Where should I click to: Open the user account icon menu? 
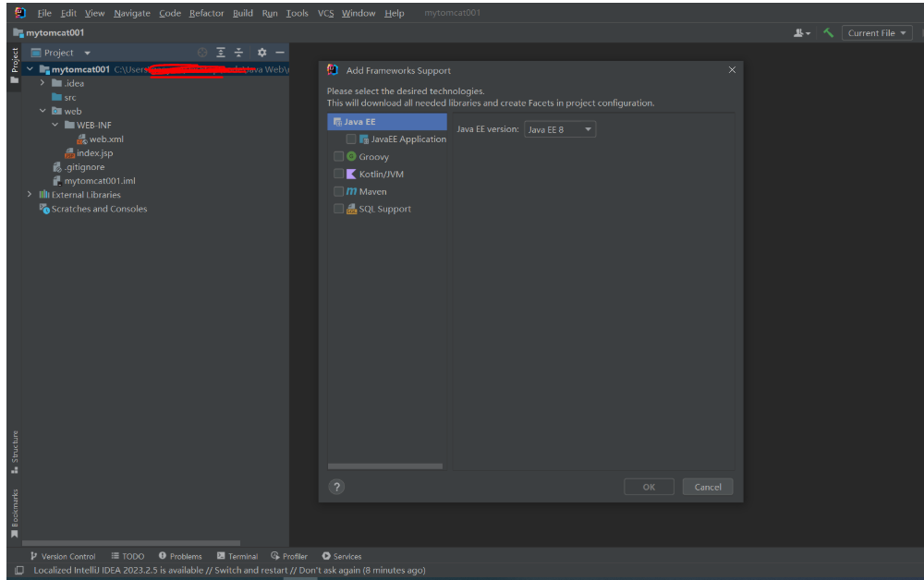tap(801, 33)
